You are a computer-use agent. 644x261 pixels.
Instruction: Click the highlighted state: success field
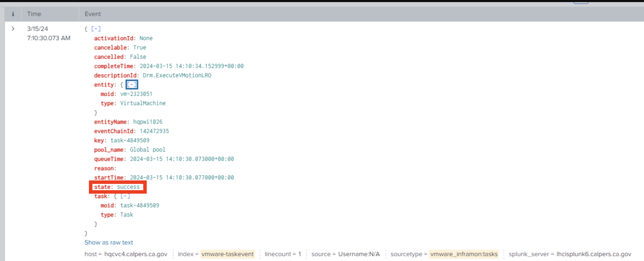tap(117, 187)
